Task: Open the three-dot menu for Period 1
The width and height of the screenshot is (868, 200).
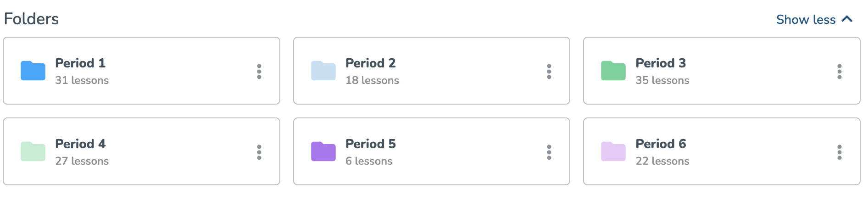Action: pyautogui.click(x=259, y=72)
